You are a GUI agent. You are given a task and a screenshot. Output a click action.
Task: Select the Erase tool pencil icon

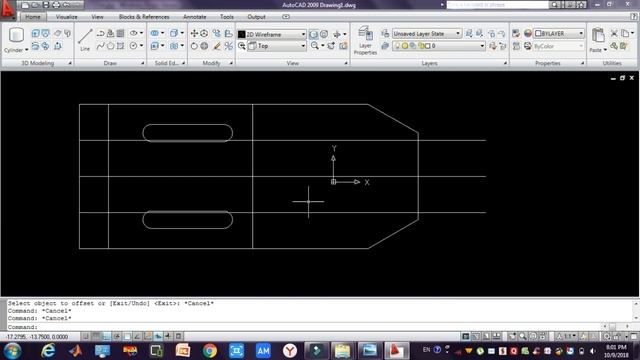pyautogui.click(x=217, y=46)
